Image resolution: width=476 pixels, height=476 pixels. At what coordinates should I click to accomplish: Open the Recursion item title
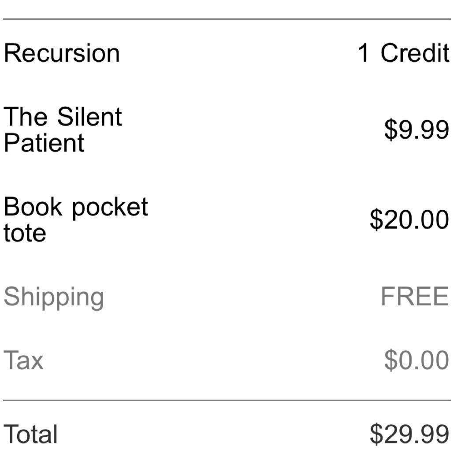pyautogui.click(x=62, y=53)
